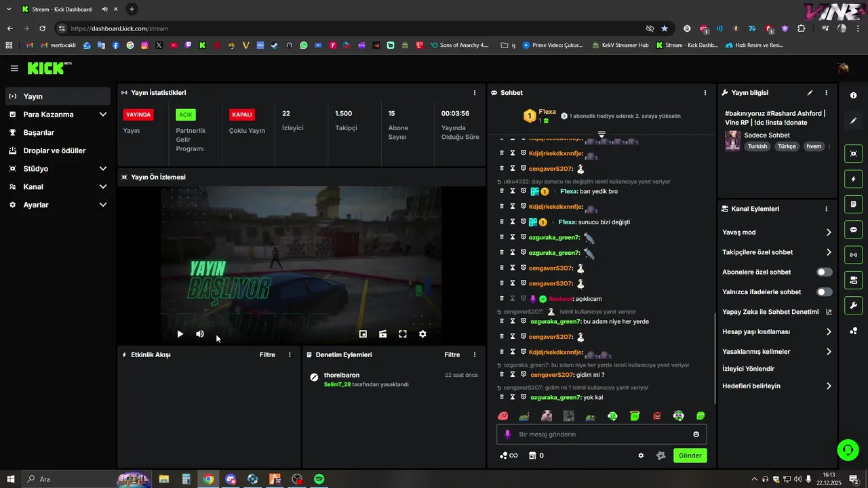Enable picture-in-picture on the stream preview

[363, 334]
